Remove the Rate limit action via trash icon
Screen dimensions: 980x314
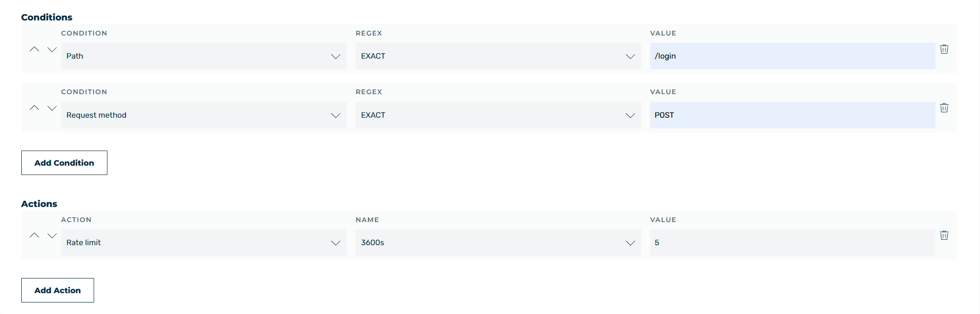point(944,235)
